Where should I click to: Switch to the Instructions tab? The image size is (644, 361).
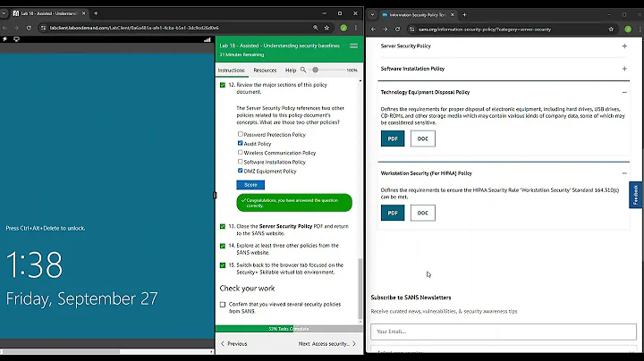click(x=232, y=71)
